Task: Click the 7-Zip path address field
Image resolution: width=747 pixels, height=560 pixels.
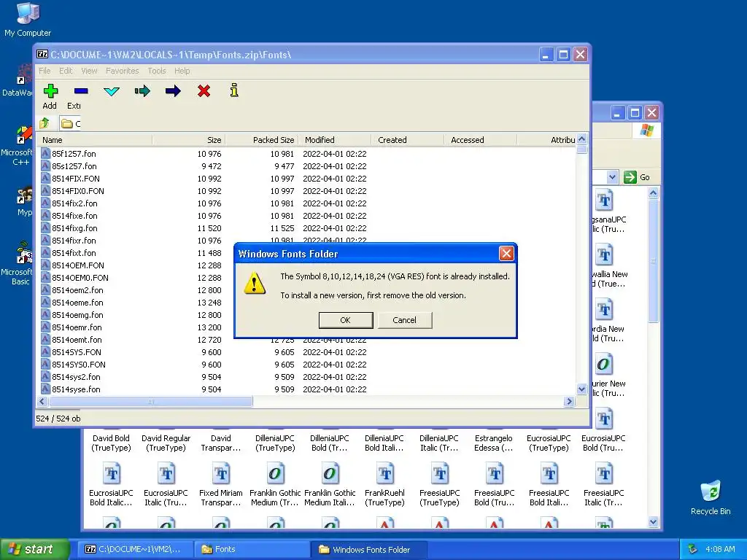Action: point(70,123)
